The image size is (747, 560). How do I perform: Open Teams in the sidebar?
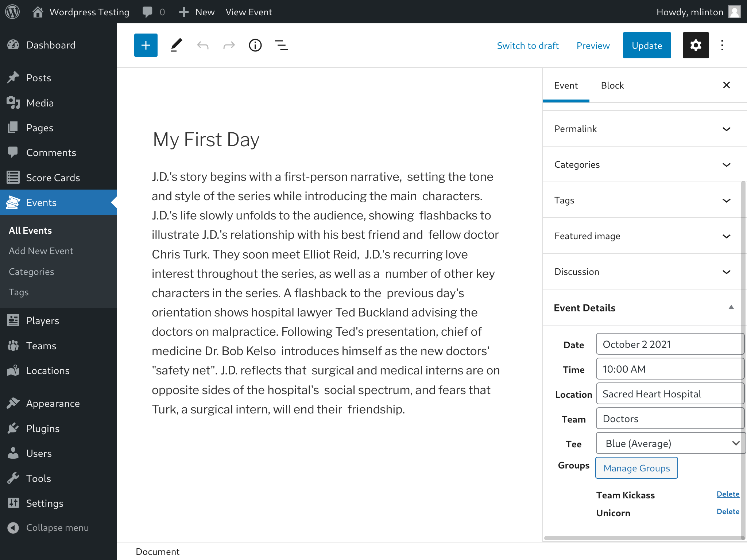[x=58, y=346]
